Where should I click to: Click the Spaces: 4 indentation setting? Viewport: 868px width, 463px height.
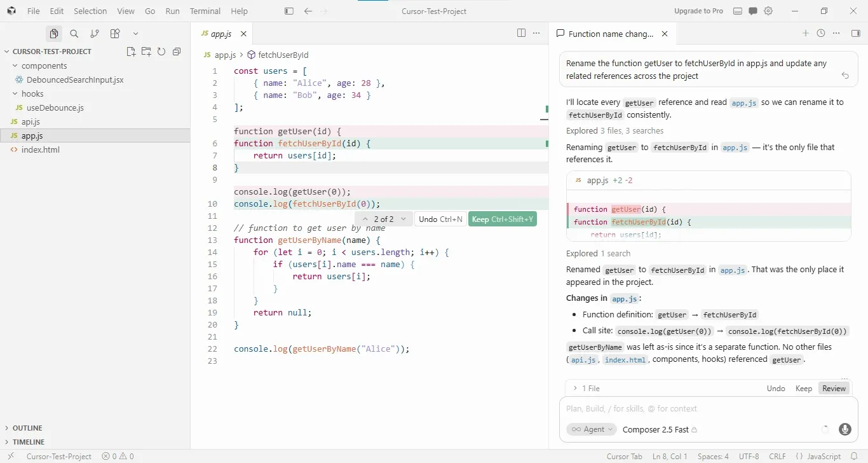pos(713,457)
